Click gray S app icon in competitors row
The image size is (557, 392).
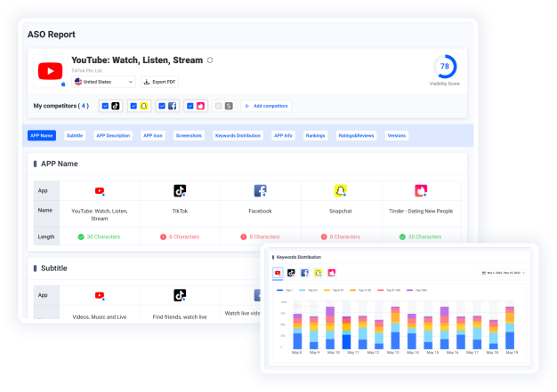[x=229, y=106]
